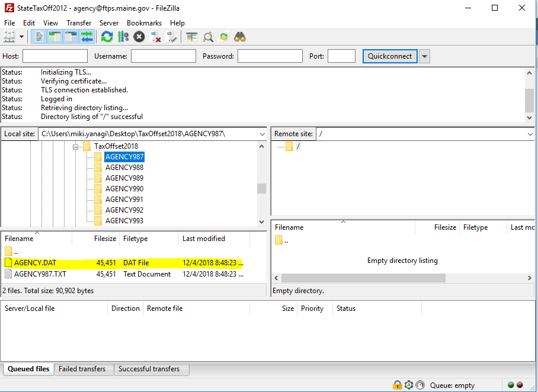Click the speed limits gauge icon
Screen dimensions: 538x392
click(x=420, y=385)
